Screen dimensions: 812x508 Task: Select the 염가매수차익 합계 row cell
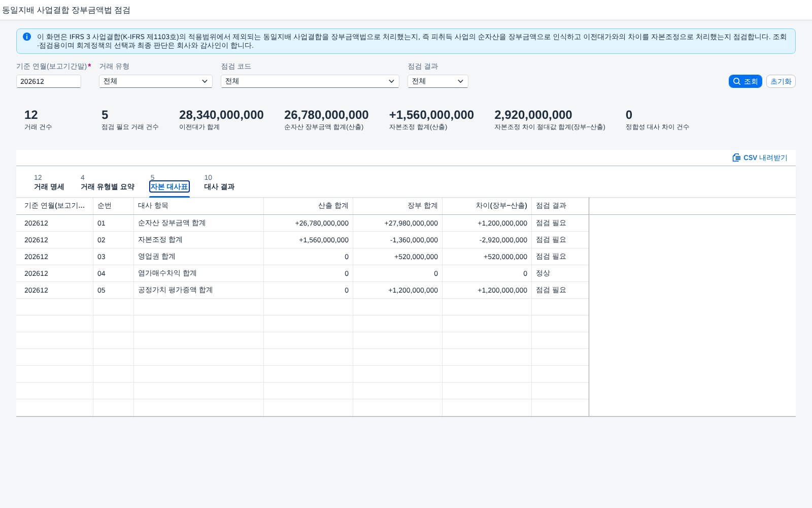pyautogui.click(x=198, y=273)
